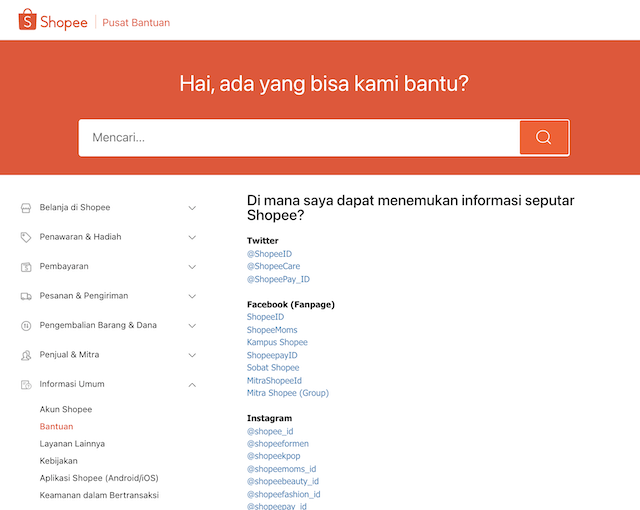640x510 pixels.
Task: Open the Kampus Shopee Facebook link
Action: tap(277, 342)
